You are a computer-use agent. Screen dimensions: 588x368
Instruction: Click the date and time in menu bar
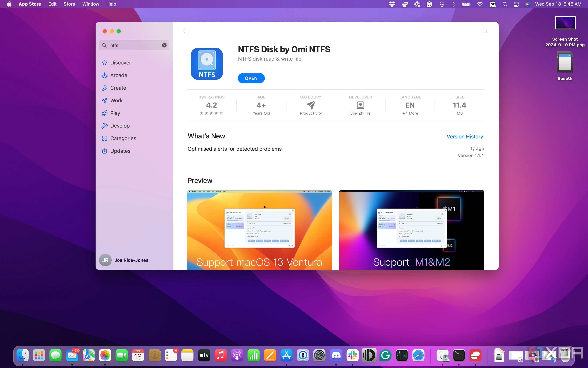point(558,4)
